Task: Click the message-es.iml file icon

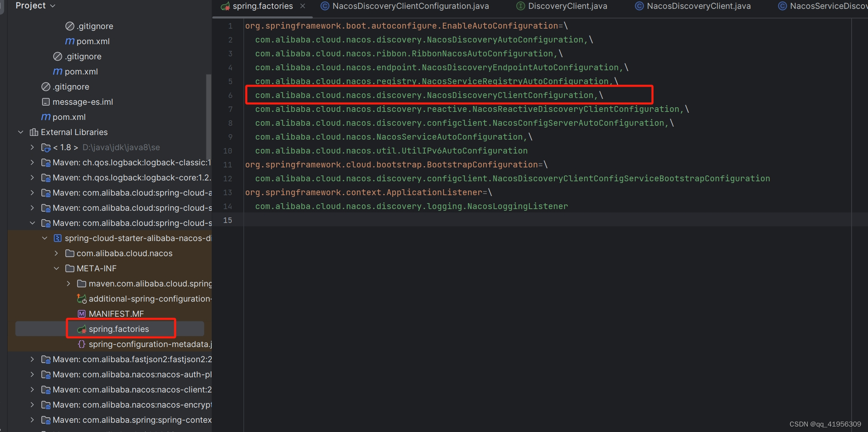Action: tap(46, 102)
